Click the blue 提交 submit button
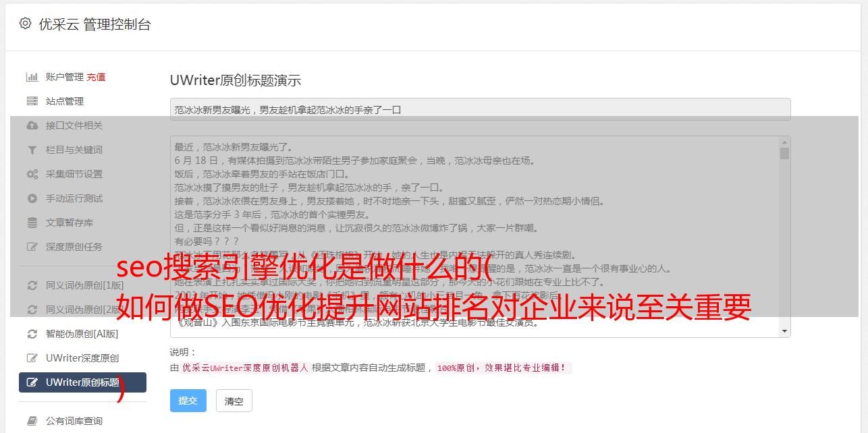The width and height of the screenshot is (868, 433). pos(188,401)
